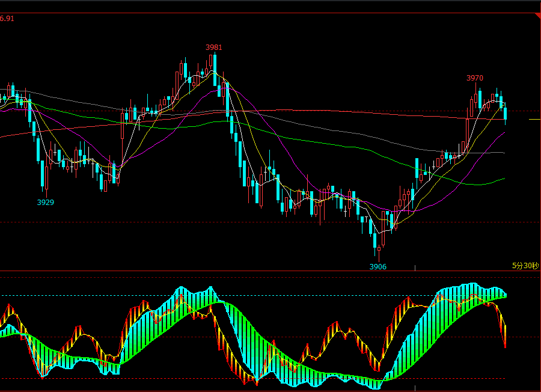Click the 3929 low price label
Screen dimensions: 541x392
[46, 202]
